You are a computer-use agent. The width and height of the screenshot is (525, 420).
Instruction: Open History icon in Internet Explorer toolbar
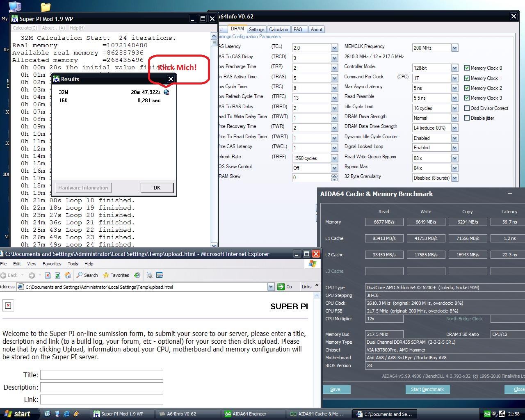click(137, 275)
